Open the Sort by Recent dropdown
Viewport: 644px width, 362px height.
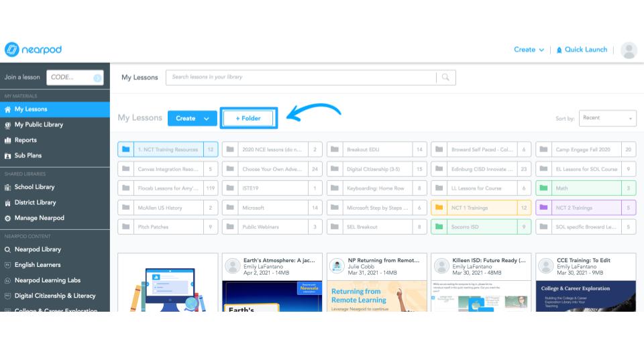click(608, 118)
